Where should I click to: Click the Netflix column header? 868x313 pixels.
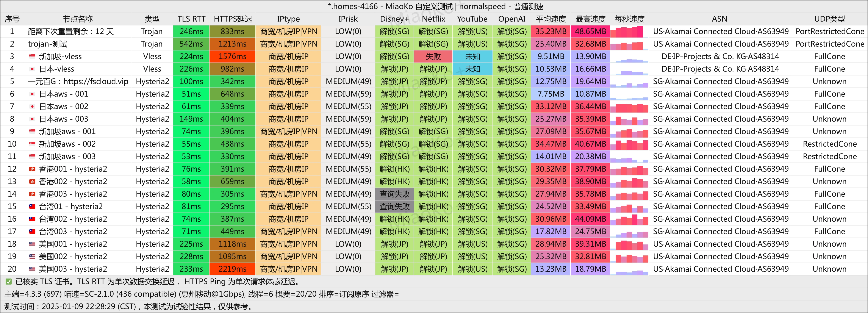pyautogui.click(x=433, y=19)
